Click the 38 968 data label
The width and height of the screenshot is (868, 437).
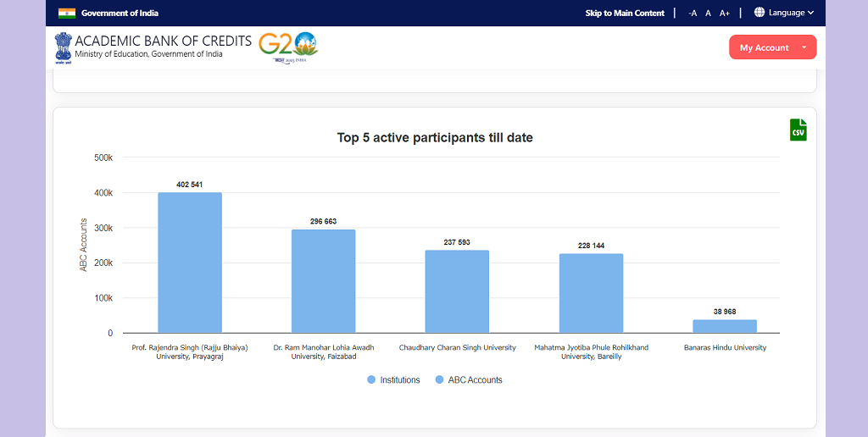pos(725,312)
